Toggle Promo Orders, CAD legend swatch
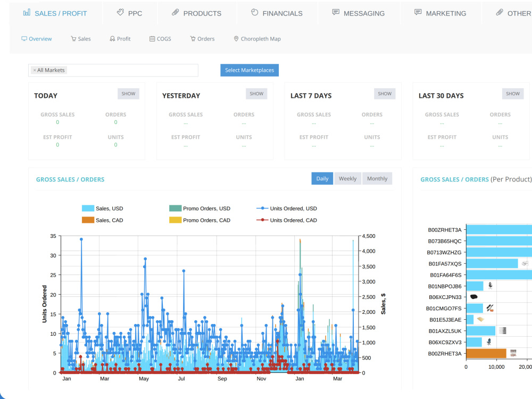This screenshot has height=399, width=532. [176, 220]
